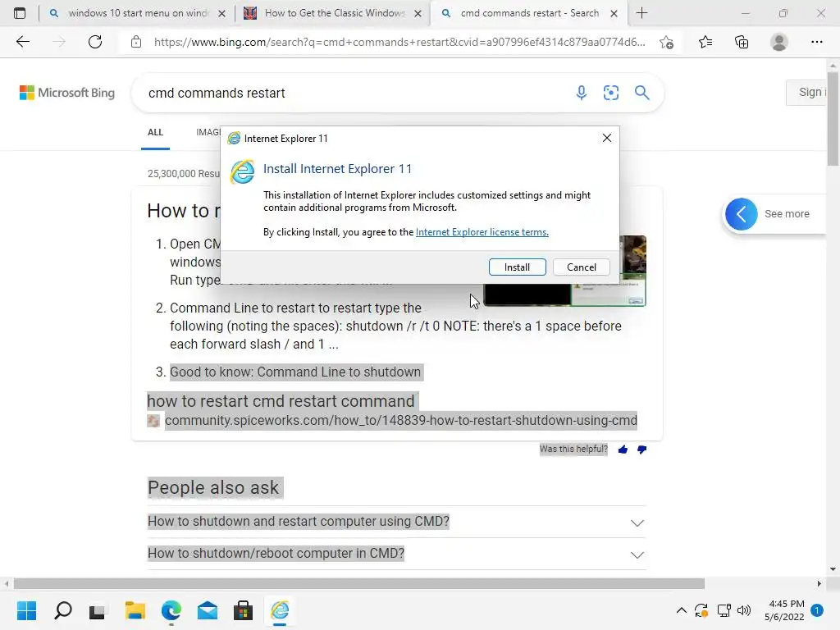Select the 'cmd commands restart' tab
Viewport: 840px width, 630px height.
point(529,13)
